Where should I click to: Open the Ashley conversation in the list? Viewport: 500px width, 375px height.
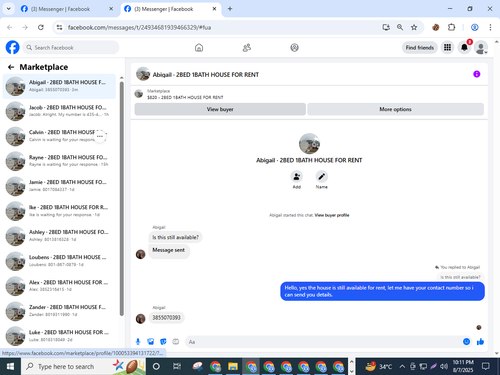pos(59,236)
